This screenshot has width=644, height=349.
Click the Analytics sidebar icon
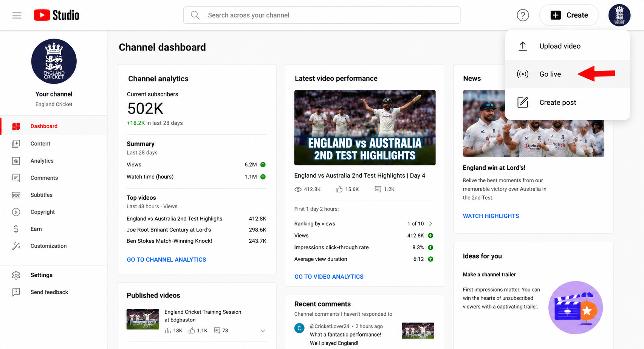[16, 161]
